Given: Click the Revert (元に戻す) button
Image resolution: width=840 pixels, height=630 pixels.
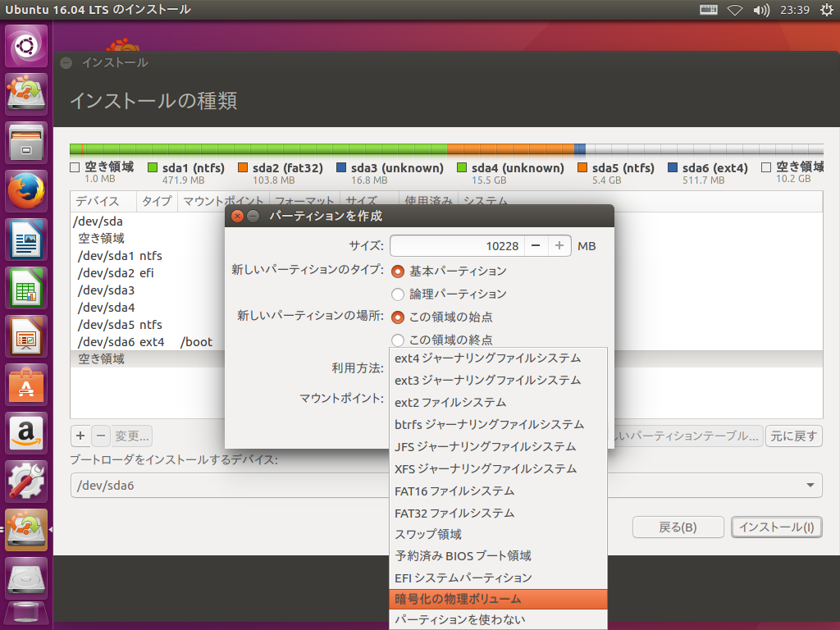Looking at the screenshot, I should click(794, 436).
